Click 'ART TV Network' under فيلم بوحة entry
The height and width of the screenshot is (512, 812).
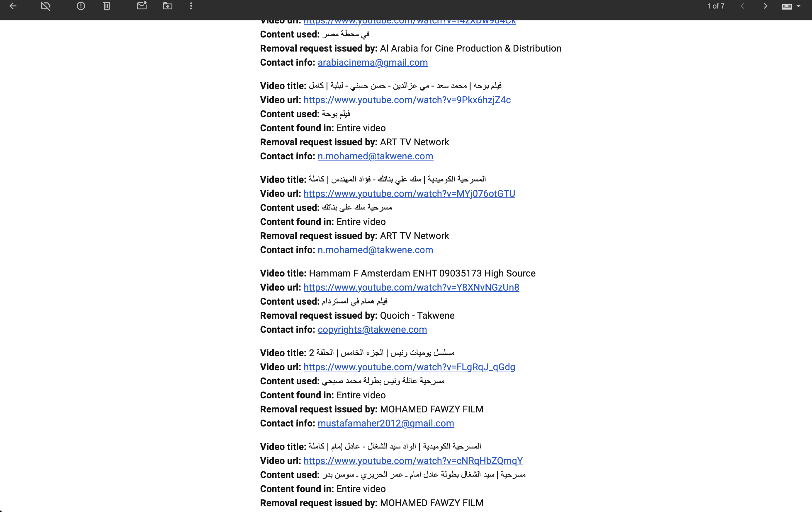coord(415,142)
